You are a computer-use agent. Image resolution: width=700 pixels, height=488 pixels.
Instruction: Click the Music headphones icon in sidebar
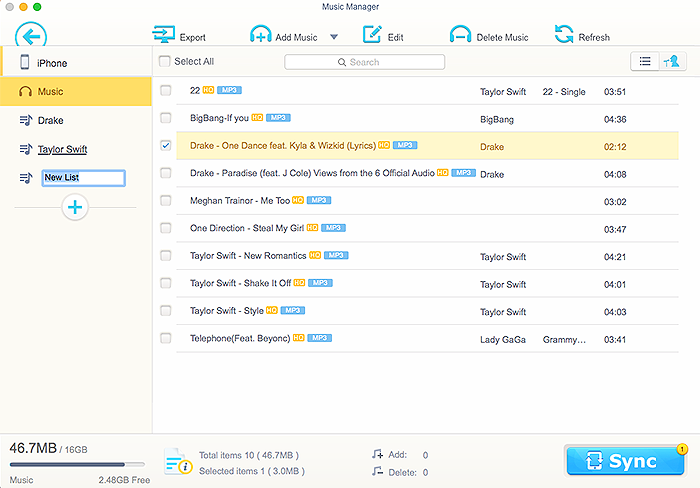(x=25, y=92)
